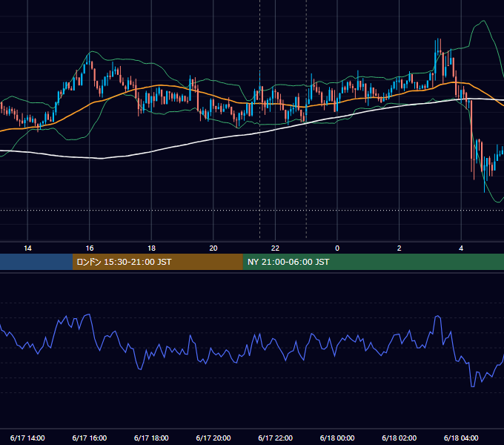Click the '20' hour label on price chart axis
504x445 pixels.
click(x=213, y=248)
